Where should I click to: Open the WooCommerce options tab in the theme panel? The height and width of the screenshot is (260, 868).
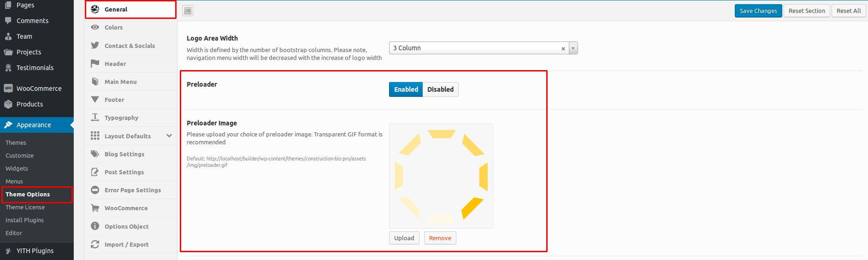click(x=130, y=208)
